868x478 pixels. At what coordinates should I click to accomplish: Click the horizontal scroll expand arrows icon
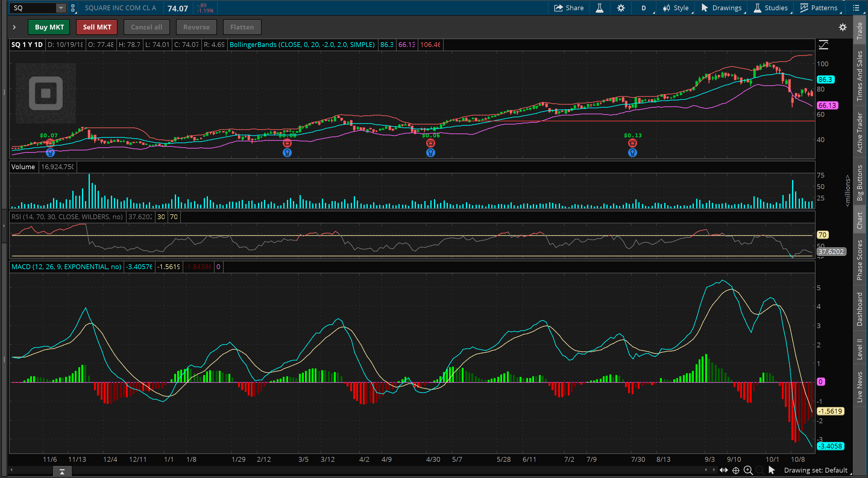pyautogui.click(x=723, y=470)
